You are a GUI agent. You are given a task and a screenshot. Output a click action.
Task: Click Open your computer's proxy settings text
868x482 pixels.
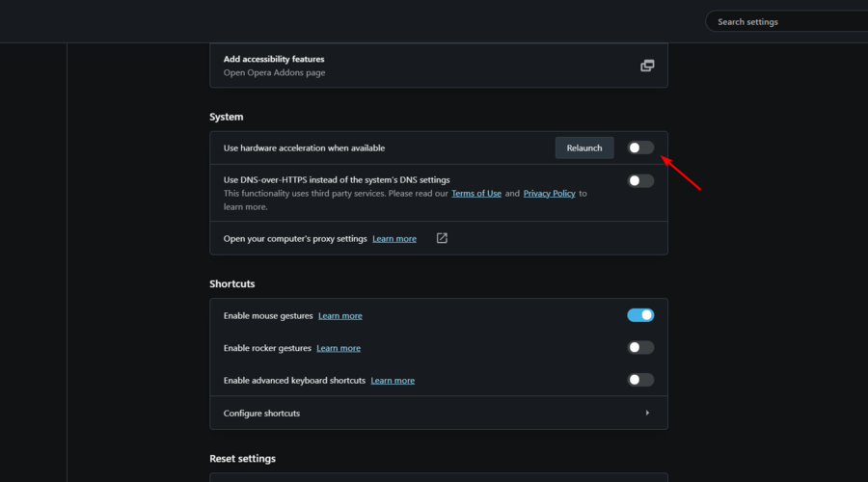(295, 238)
